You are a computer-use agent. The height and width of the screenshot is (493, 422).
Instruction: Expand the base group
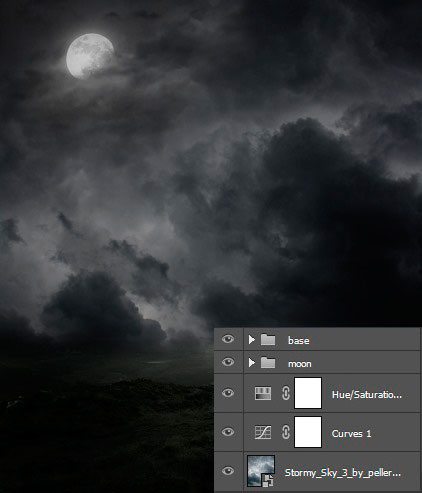252,340
